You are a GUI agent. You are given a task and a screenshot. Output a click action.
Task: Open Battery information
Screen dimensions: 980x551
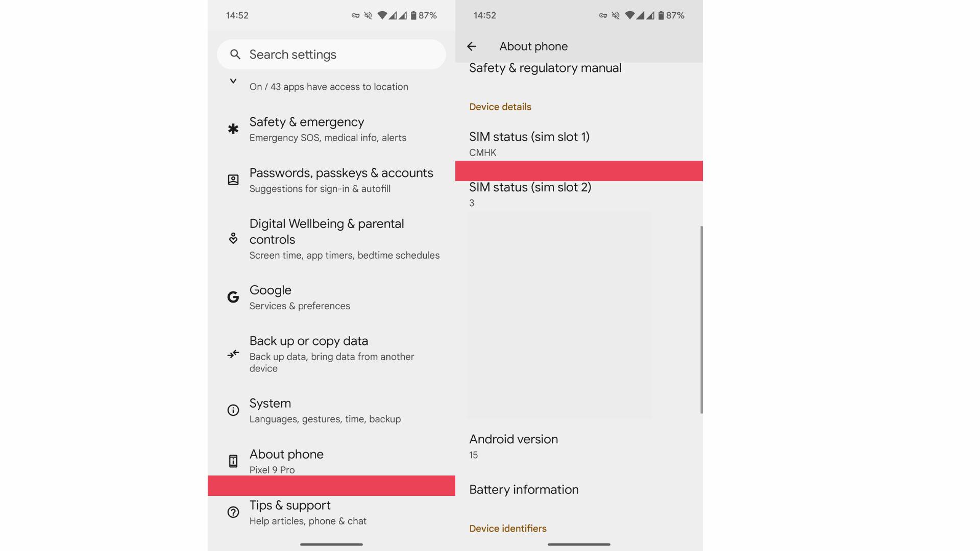coord(524,490)
